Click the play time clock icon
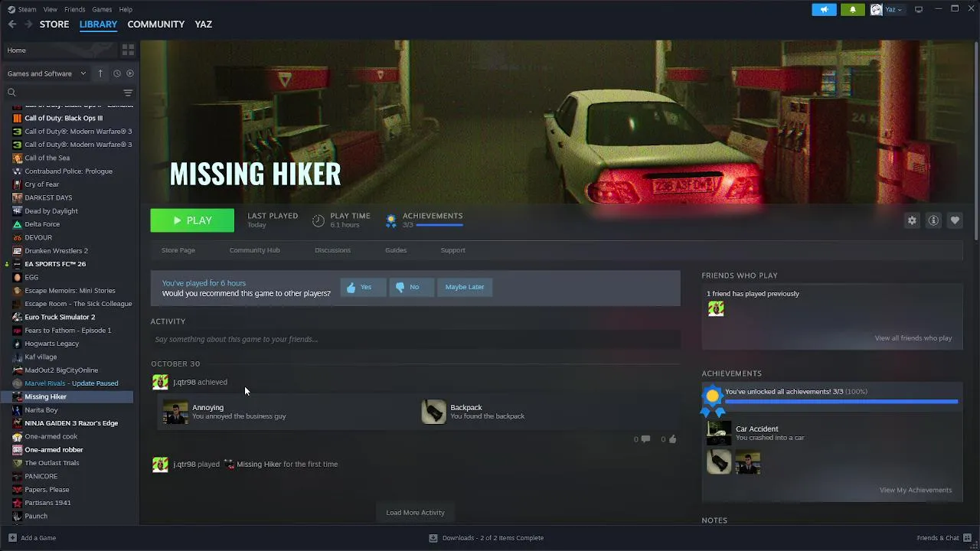Viewport: 980px width, 551px height. click(318, 220)
